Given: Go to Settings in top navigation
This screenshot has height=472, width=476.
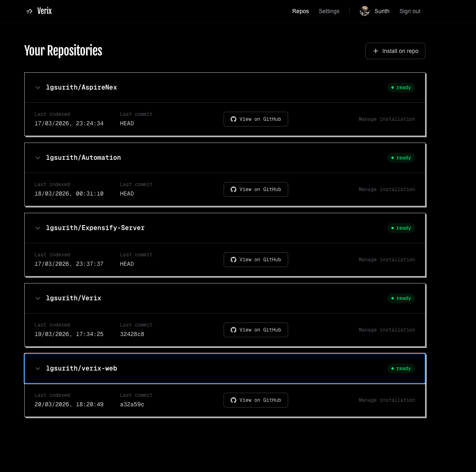Looking at the screenshot, I should [x=329, y=11].
